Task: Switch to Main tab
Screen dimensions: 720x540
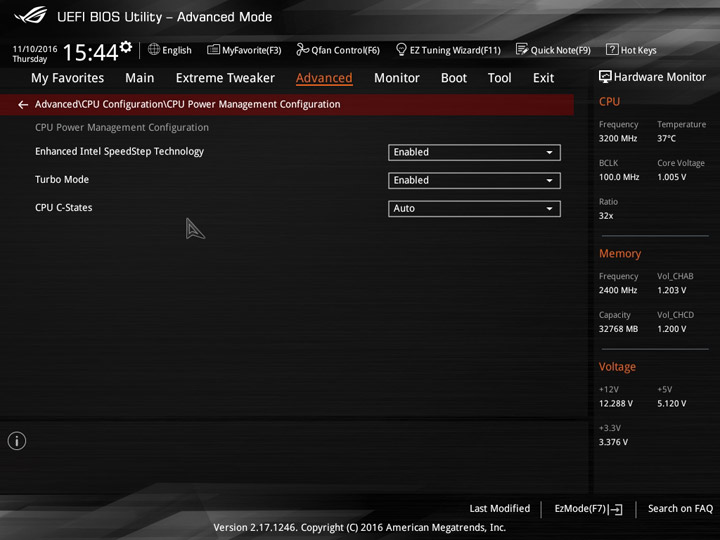Action: pyautogui.click(x=140, y=78)
